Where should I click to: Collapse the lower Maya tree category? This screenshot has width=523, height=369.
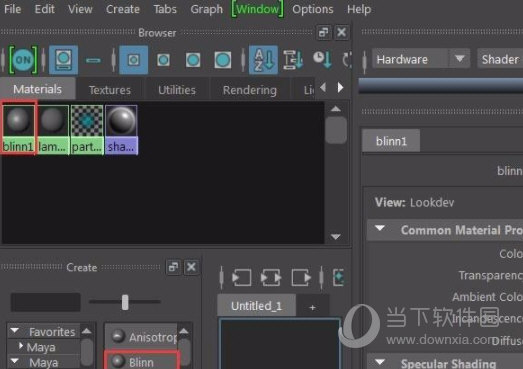pyautogui.click(x=15, y=361)
